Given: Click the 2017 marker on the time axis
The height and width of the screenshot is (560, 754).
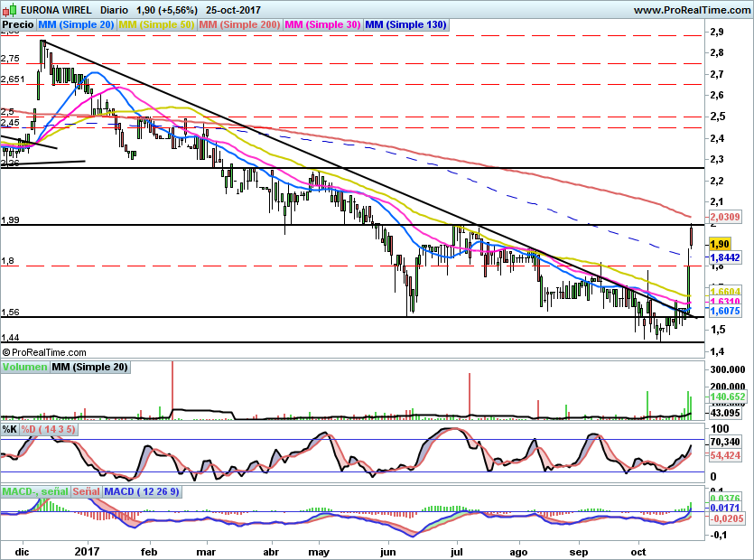Looking at the screenshot, I should (x=88, y=550).
